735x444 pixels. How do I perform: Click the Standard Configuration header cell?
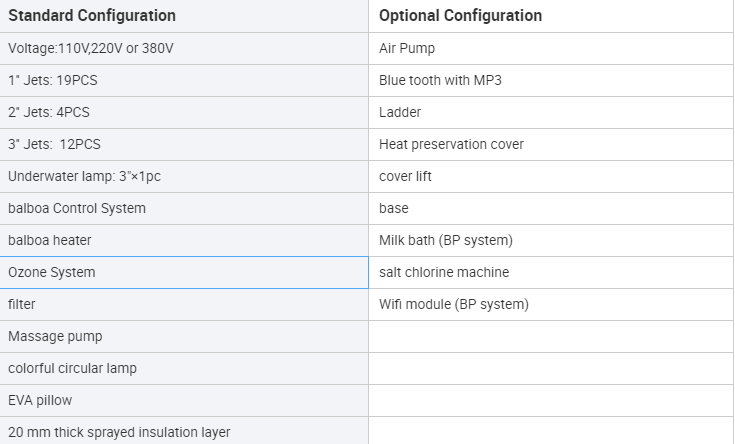[x=184, y=16]
